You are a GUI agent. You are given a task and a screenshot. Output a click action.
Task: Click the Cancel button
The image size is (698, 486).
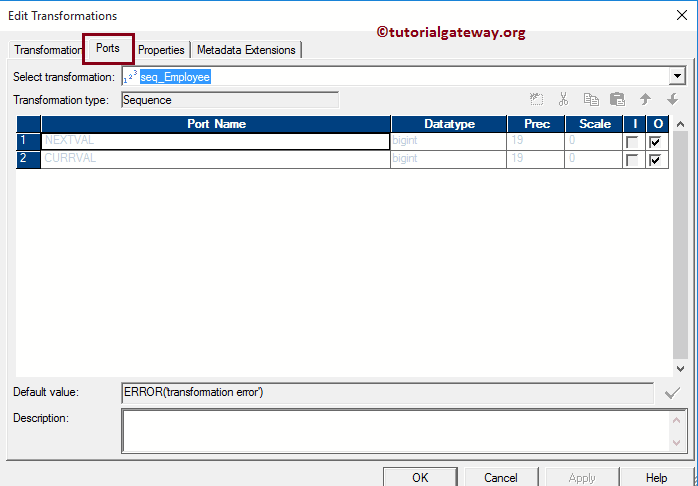click(501, 477)
